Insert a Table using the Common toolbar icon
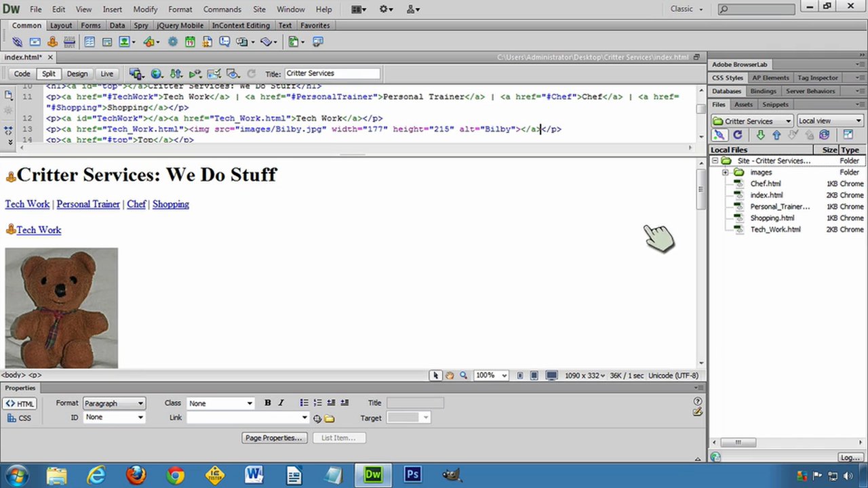The image size is (868, 488). (90, 41)
